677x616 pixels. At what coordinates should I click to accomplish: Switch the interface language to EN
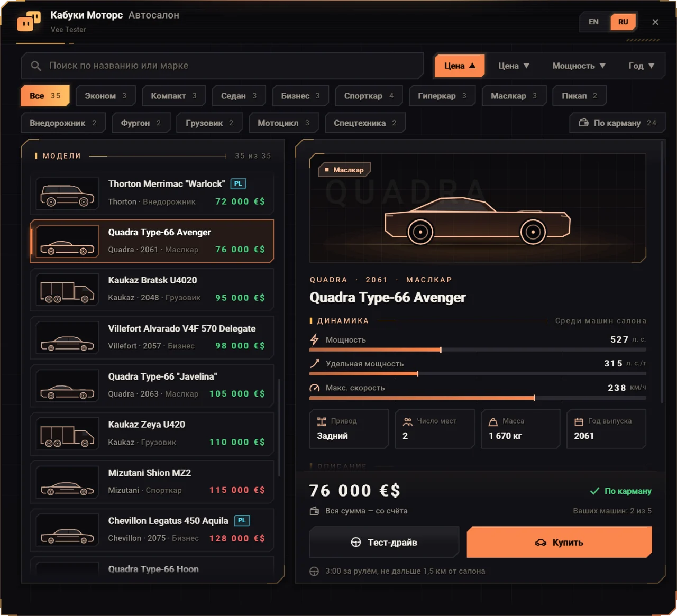click(x=593, y=22)
